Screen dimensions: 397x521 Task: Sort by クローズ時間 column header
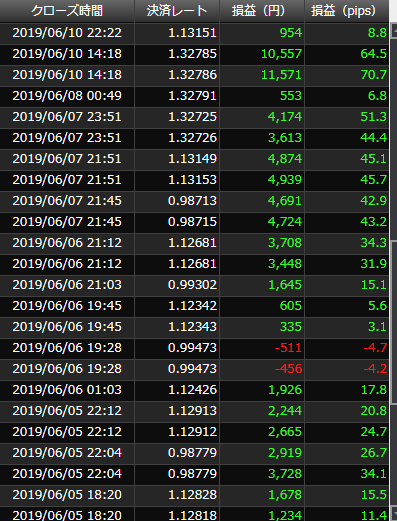click(67, 11)
